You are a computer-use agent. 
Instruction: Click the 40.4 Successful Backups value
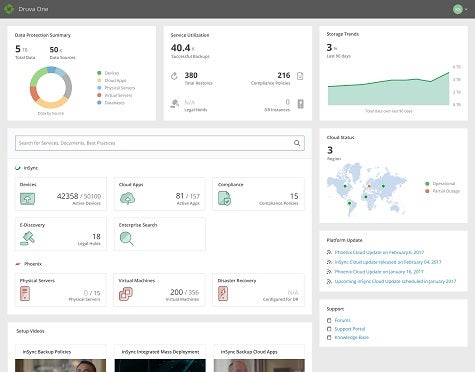[x=180, y=48]
